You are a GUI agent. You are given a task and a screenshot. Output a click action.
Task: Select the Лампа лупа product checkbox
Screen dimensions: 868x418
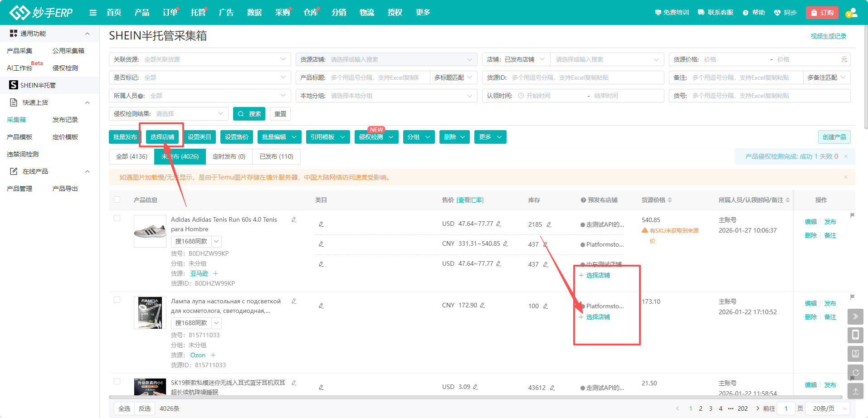tap(117, 300)
